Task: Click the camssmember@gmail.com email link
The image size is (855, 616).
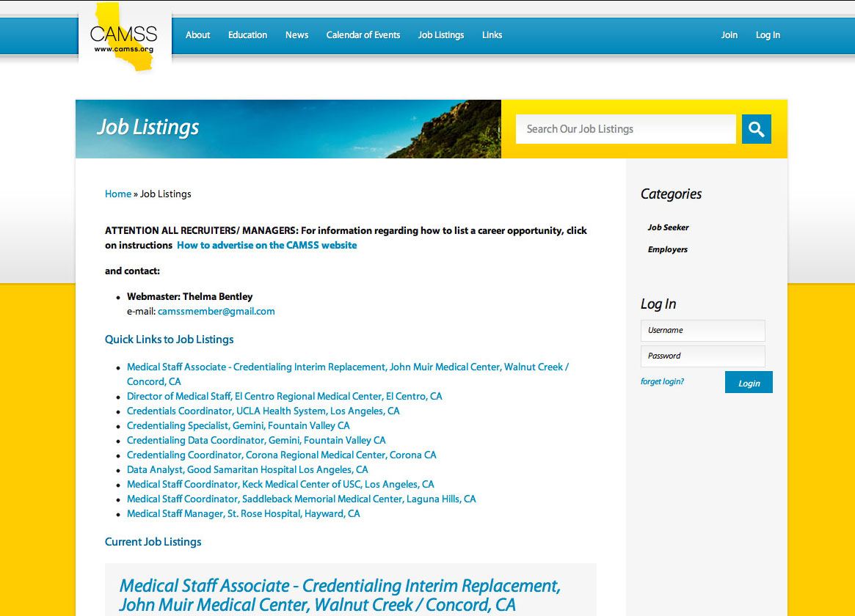Action: [x=216, y=312]
